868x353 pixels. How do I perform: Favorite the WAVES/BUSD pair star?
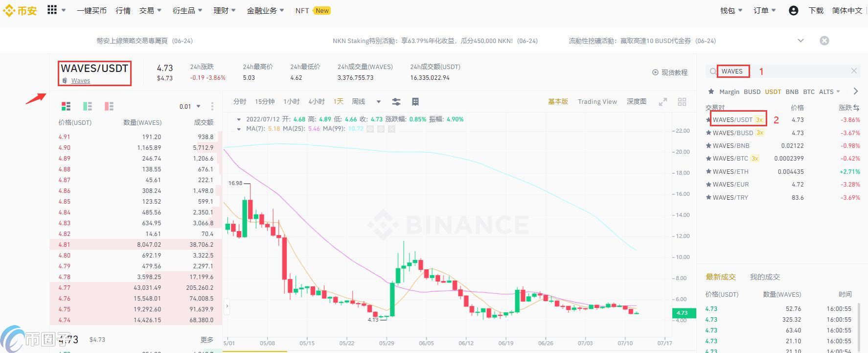[708, 133]
